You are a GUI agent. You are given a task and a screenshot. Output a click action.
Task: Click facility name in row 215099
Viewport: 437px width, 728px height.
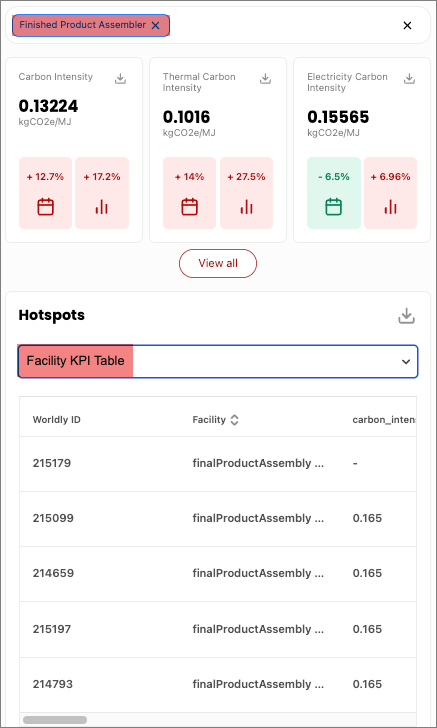pos(258,519)
